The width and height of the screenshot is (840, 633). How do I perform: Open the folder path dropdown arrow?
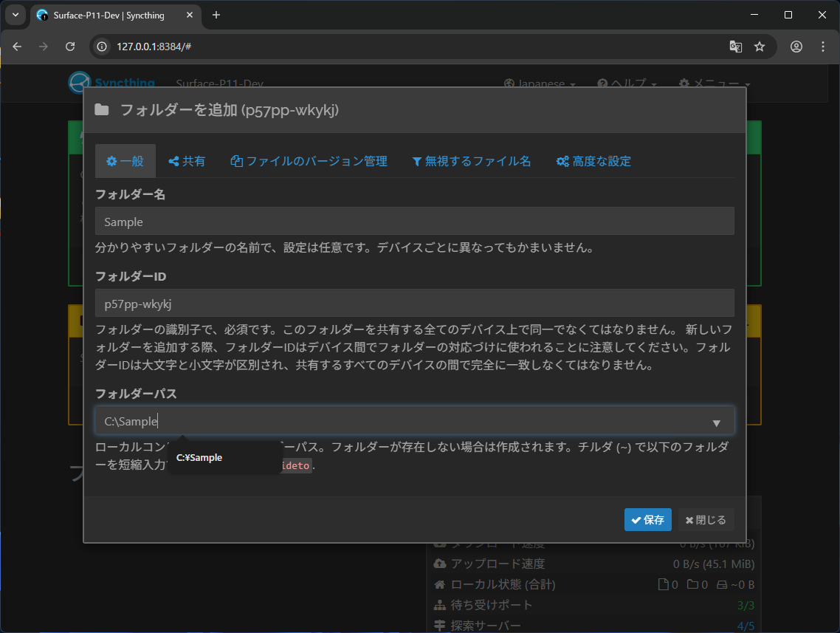716,422
